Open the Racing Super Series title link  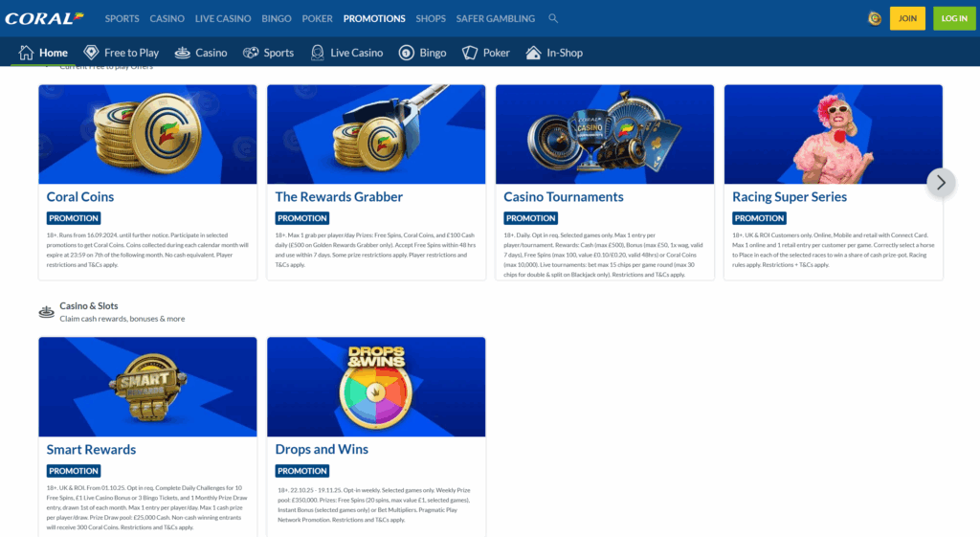[790, 197]
